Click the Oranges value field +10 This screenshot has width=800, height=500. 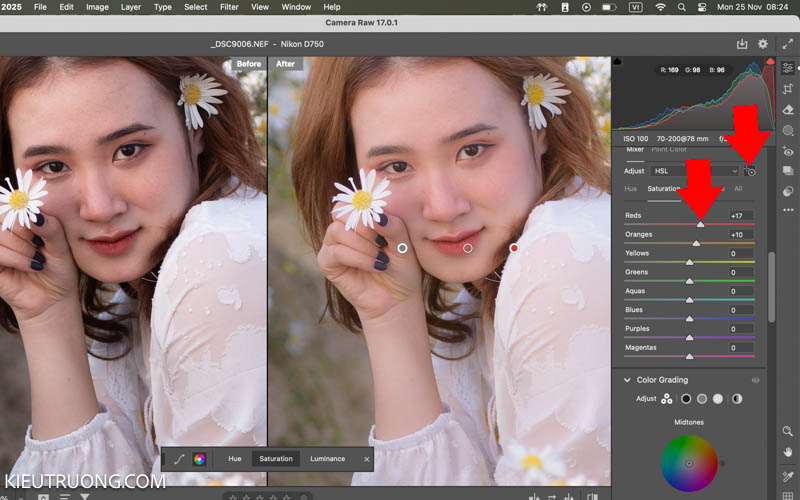pyautogui.click(x=740, y=235)
